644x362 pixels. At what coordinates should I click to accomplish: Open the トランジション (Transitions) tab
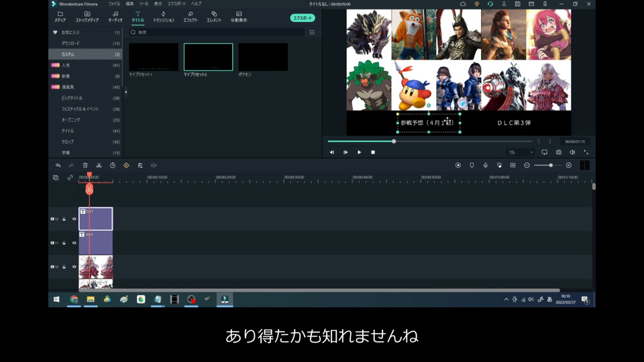(x=164, y=17)
